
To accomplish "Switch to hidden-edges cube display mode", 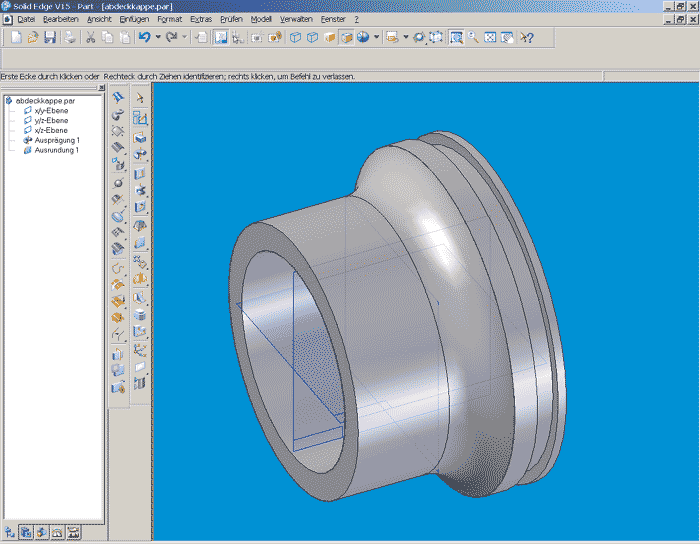I will coord(312,37).
